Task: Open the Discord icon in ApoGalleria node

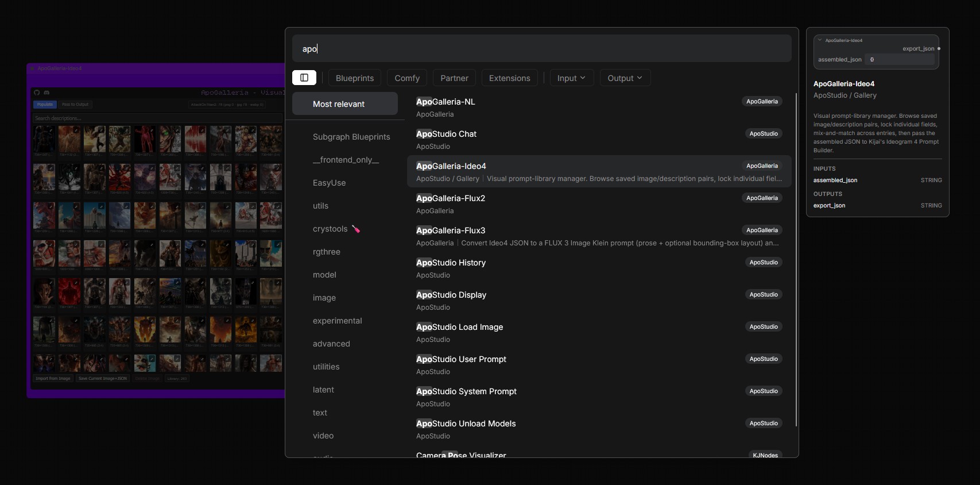Action: (x=47, y=93)
